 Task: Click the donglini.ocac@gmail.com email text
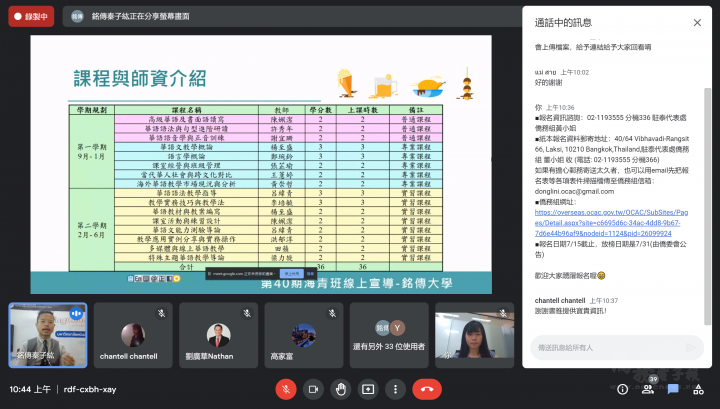(574, 191)
